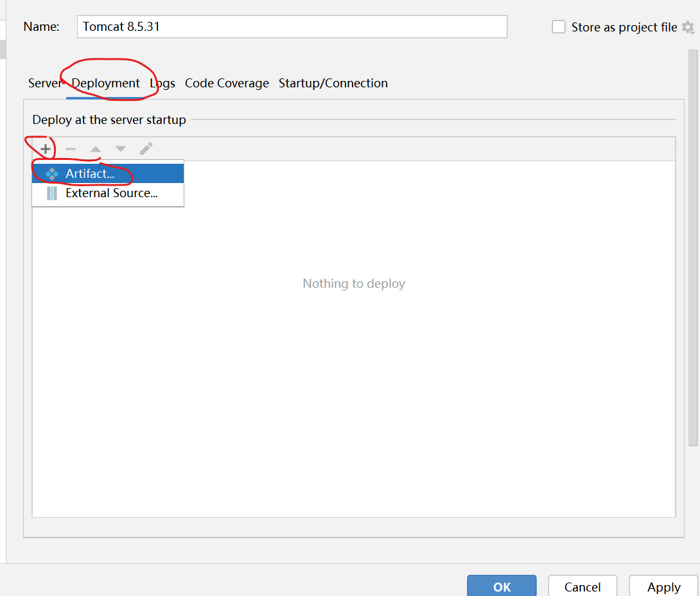This screenshot has width=700, height=596.
Task: Click the Cancel button
Action: click(x=582, y=586)
